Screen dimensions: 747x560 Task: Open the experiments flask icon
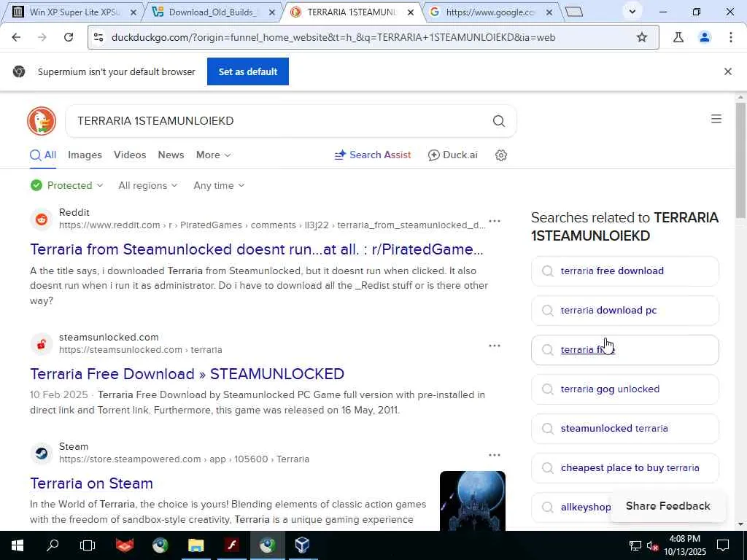point(678,37)
